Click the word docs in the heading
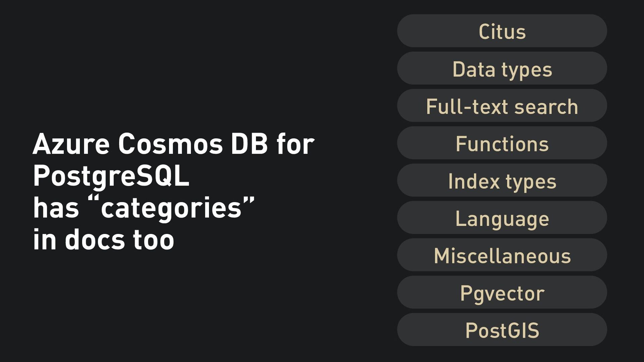 (95, 239)
